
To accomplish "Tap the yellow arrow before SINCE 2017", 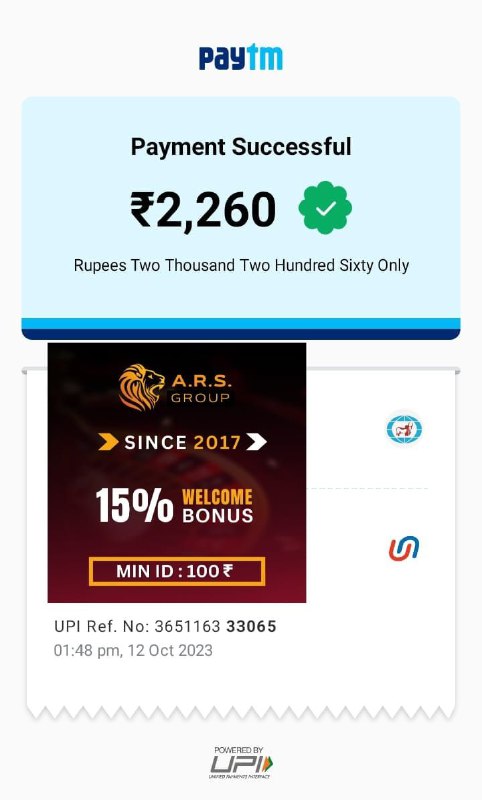I will coord(108,442).
